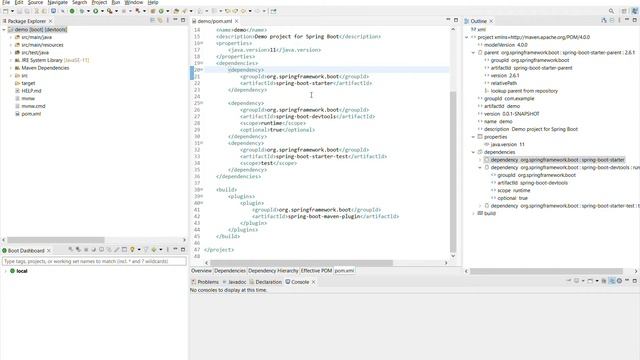Click the Debug bug icon in toolbar
640x360 pixels.
82,11
